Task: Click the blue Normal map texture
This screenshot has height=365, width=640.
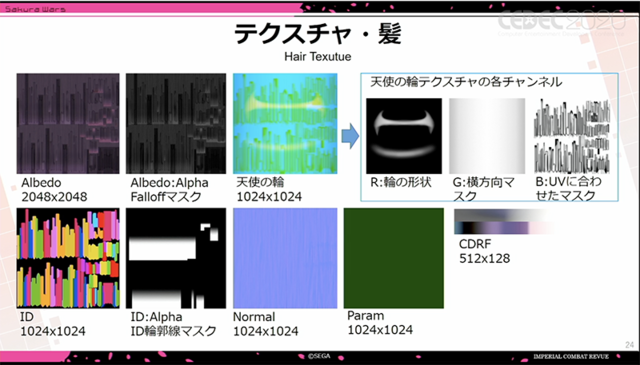Action: [285, 258]
